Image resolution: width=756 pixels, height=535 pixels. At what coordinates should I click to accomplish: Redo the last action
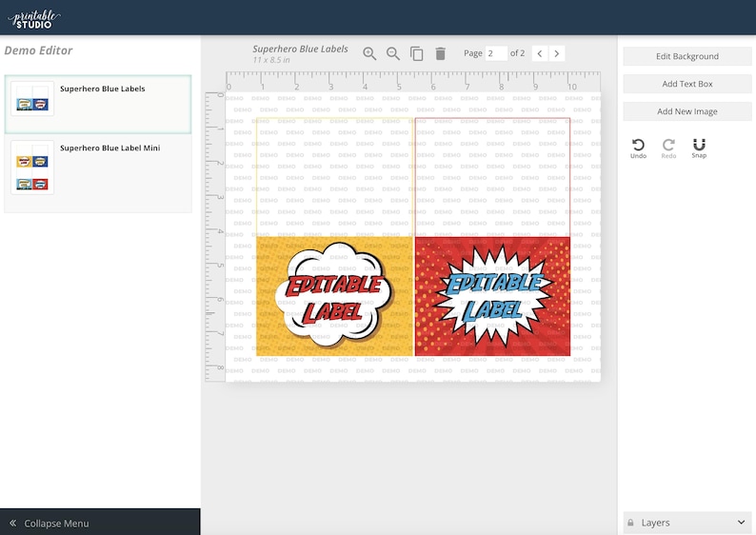point(668,149)
